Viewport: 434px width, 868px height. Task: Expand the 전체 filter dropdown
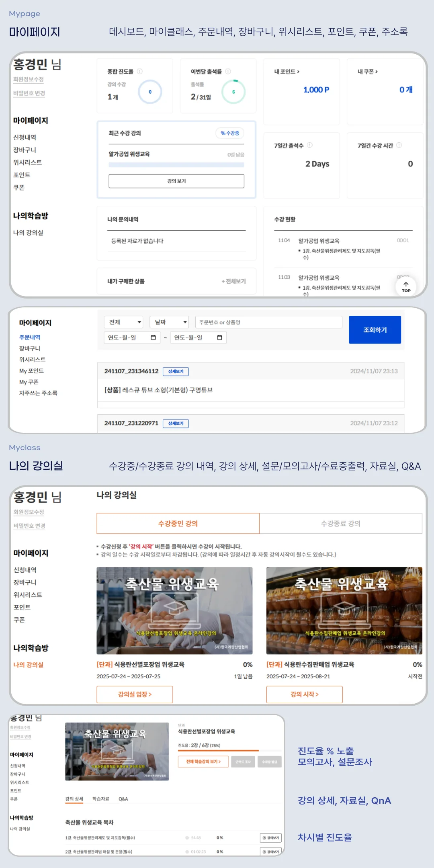pyautogui.click(x=124, y=322)
